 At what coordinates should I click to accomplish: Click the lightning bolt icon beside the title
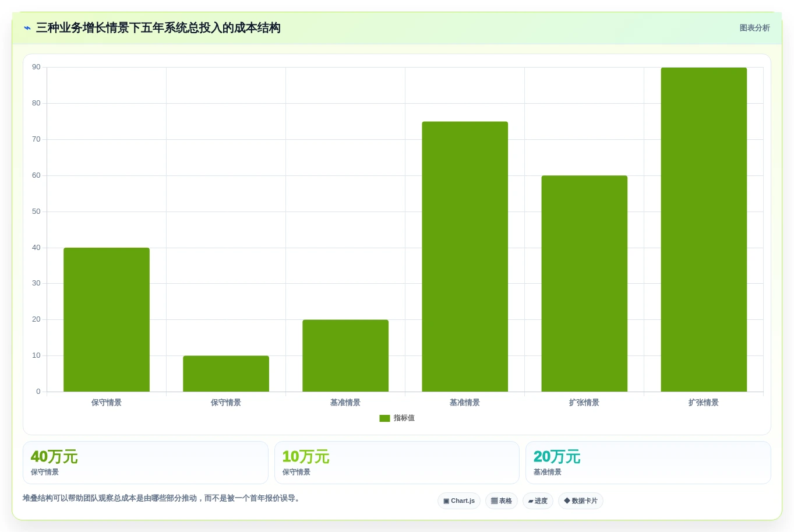[x=27, y=28]
